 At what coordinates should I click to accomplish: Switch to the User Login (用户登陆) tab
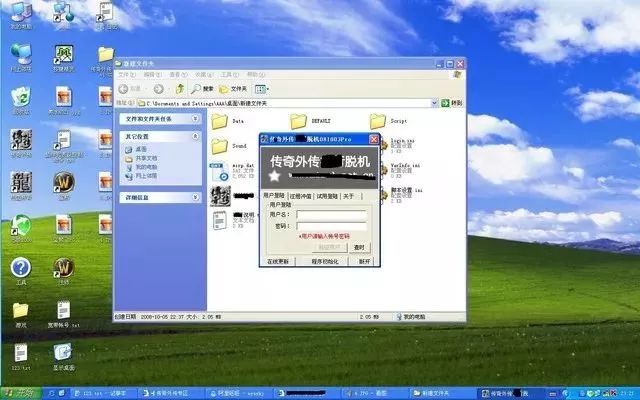[273, 196]
